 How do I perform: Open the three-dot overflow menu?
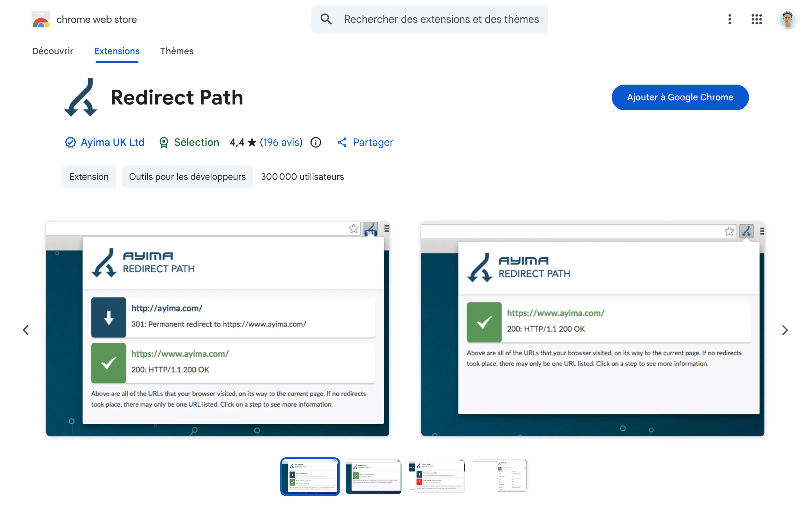pos(729,19)
